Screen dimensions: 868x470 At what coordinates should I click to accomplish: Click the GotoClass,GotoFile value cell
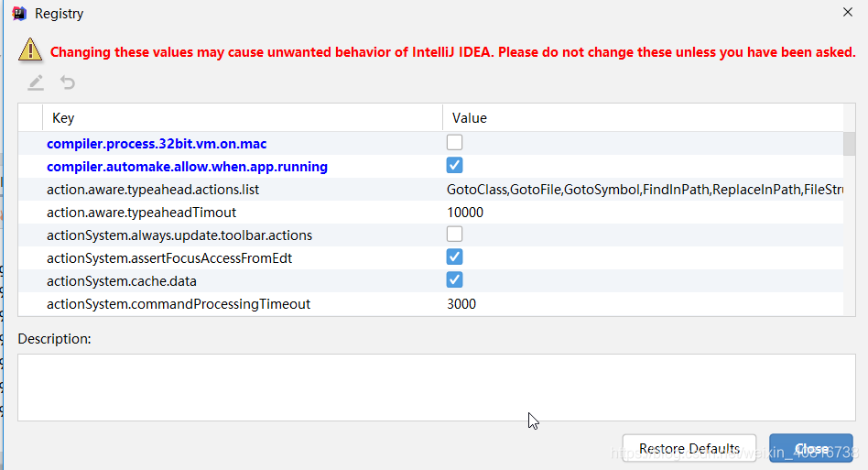645,190
